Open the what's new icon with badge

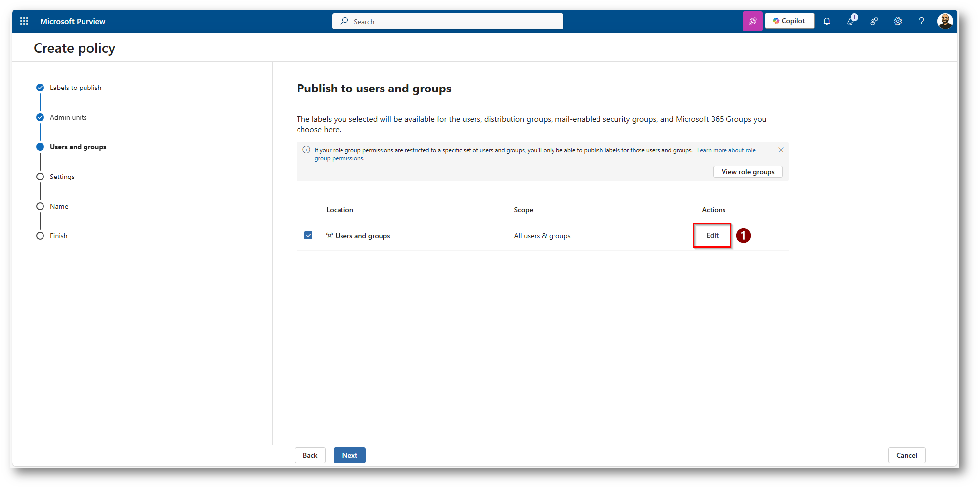click(x=851, y=21)
